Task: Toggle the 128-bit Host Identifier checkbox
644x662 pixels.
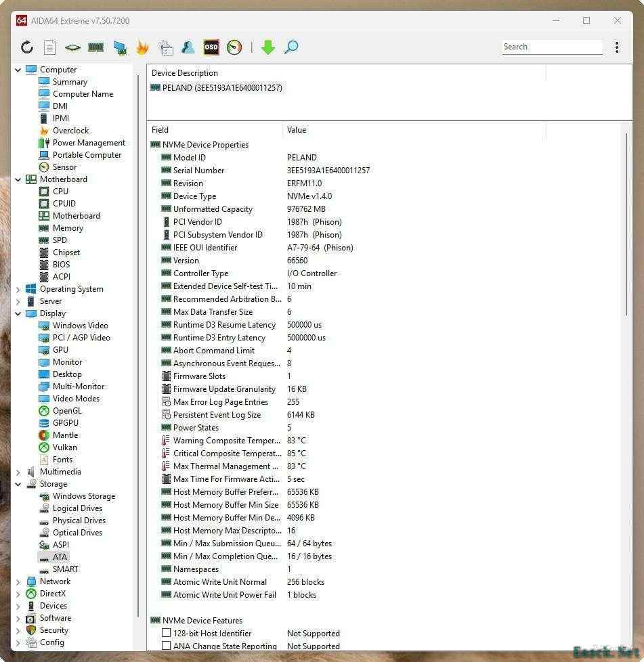Action: click(167, 633)
